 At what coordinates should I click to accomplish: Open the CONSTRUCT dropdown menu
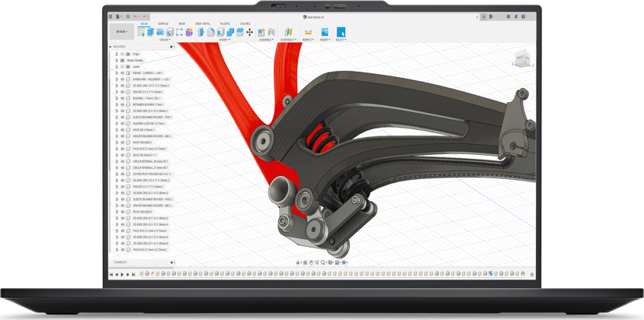[x=289, y=40]
